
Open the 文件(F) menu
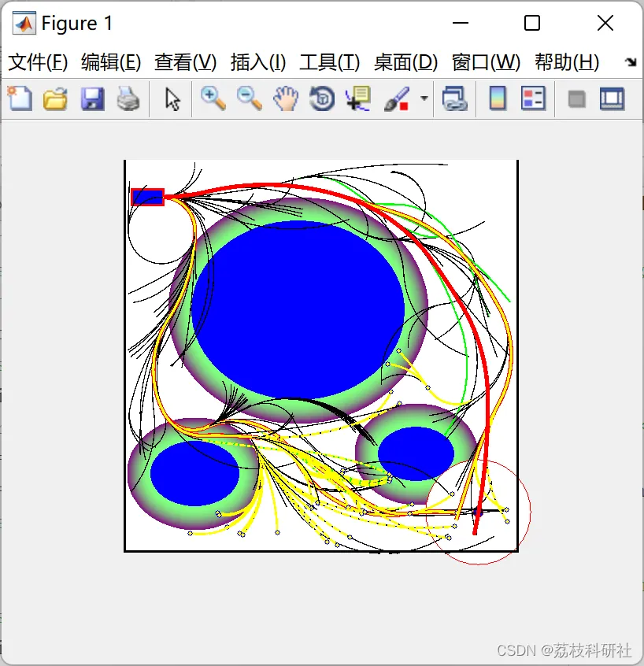point(38,62)
